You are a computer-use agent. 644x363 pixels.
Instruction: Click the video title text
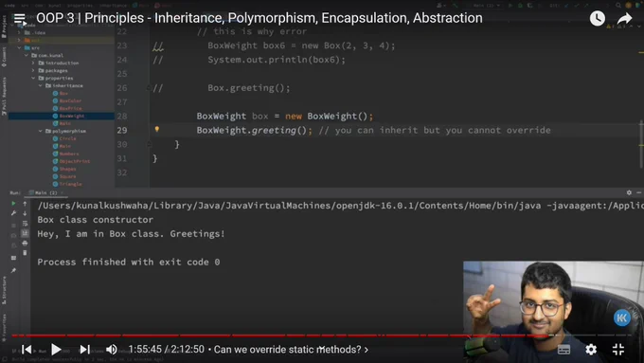click(259, 18)
